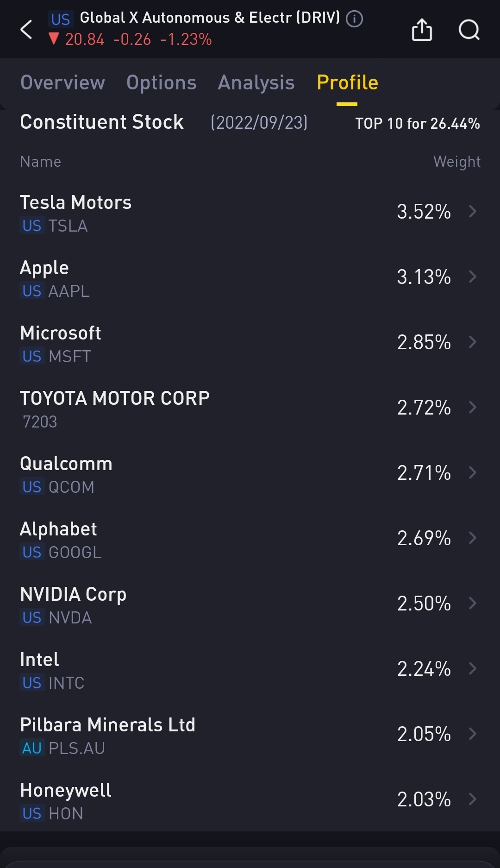
Task: Select the Profile tab
Action: coord(347,83)
